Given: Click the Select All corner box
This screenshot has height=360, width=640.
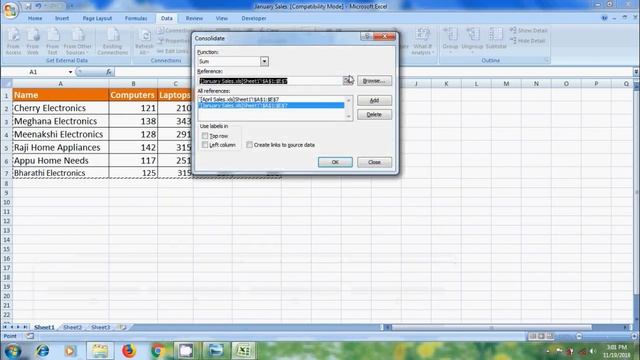Looking at the screenshot, I should (6, 84).
